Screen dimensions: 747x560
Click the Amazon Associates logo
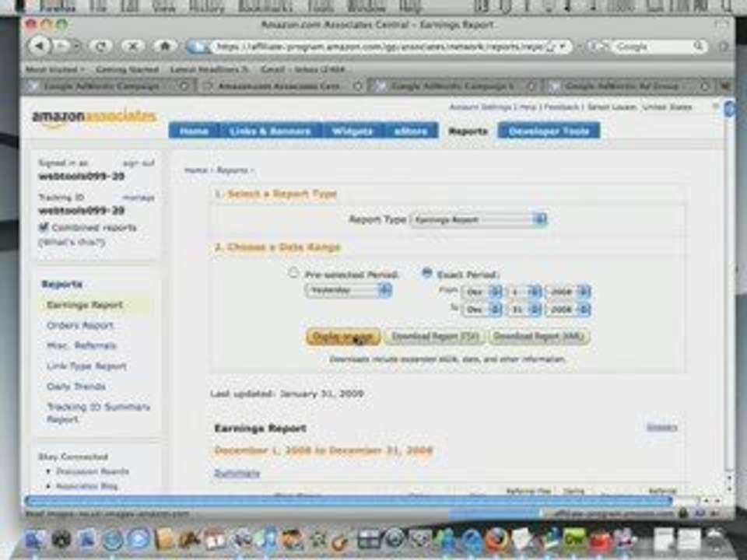click(94, 117)
